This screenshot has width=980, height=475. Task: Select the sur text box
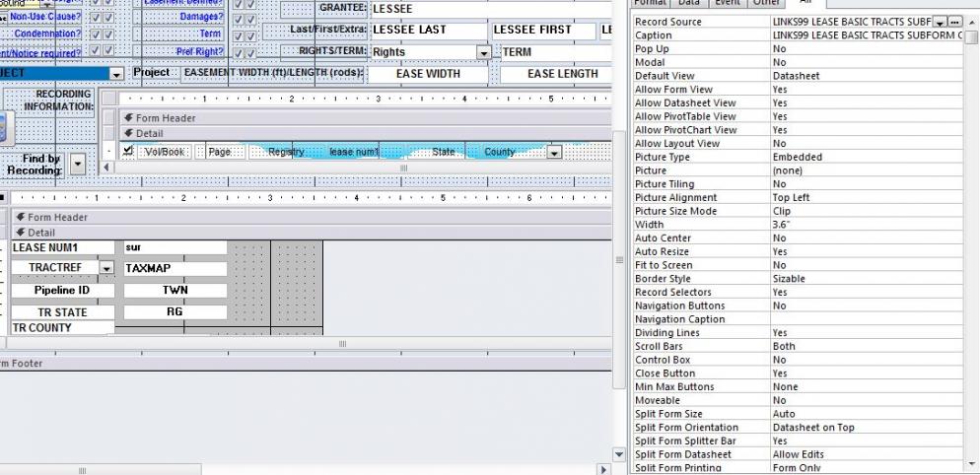pos(175,247)
